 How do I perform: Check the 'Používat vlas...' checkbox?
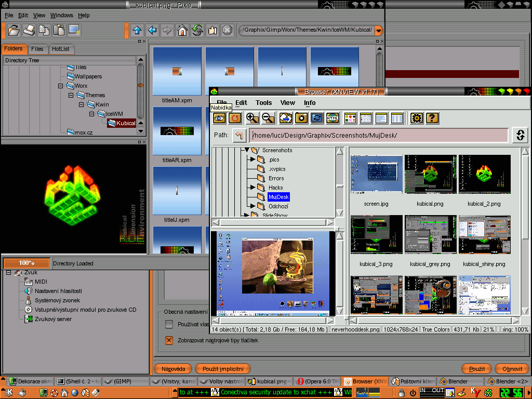point(169,324)
